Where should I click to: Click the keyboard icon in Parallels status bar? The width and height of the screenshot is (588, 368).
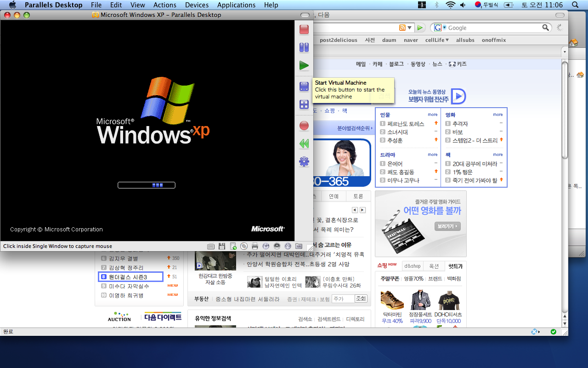[211, 246]
